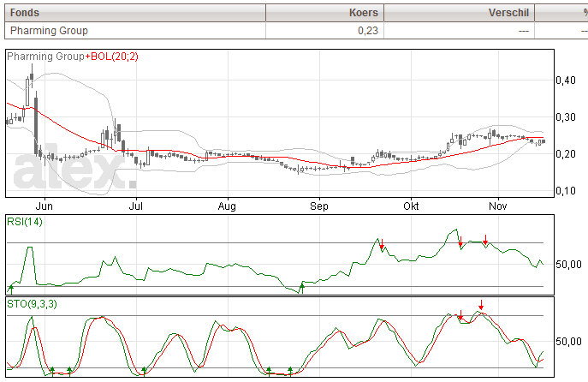
Task: Click the +BOL(20;2) indicator label
Action: pyautogui.click(x=111, y=57)
